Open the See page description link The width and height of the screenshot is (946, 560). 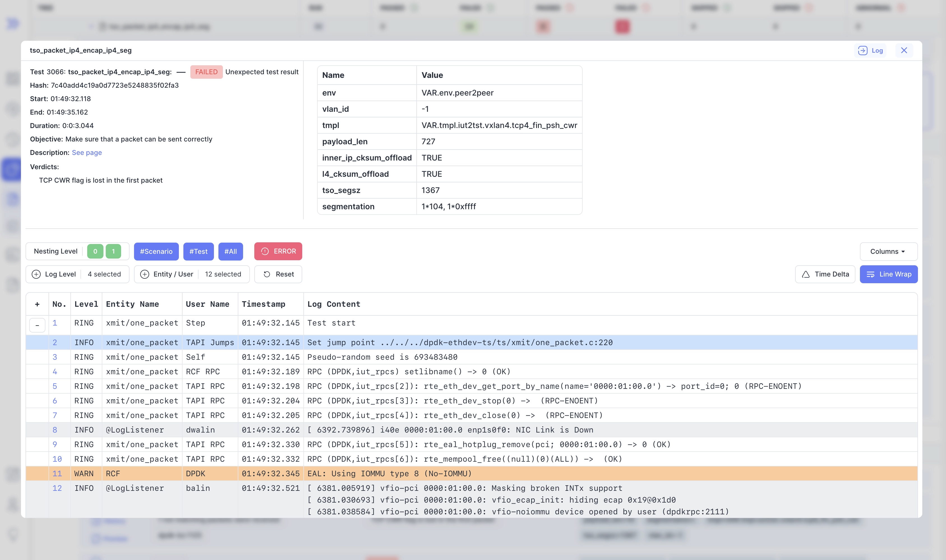pos(86,152)
